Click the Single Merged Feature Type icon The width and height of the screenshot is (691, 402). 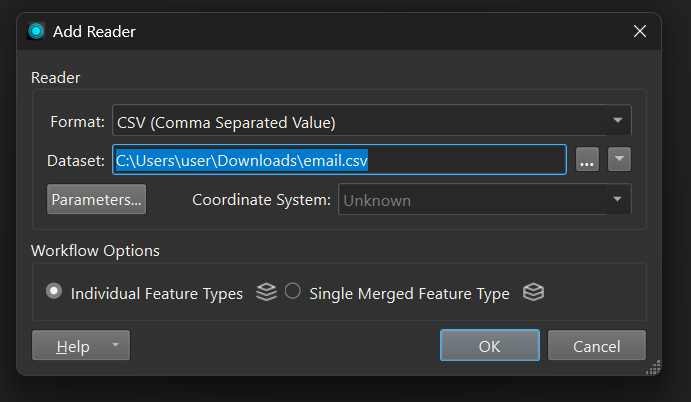pos(533,293)
